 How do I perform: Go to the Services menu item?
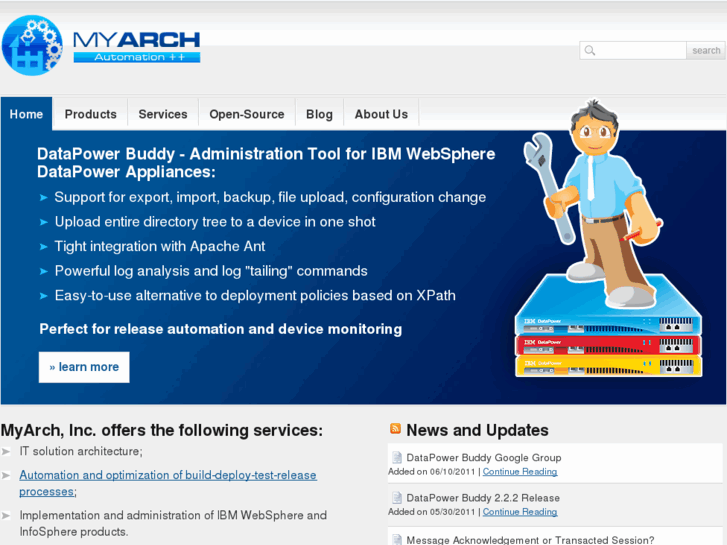[x=163, y=114]
